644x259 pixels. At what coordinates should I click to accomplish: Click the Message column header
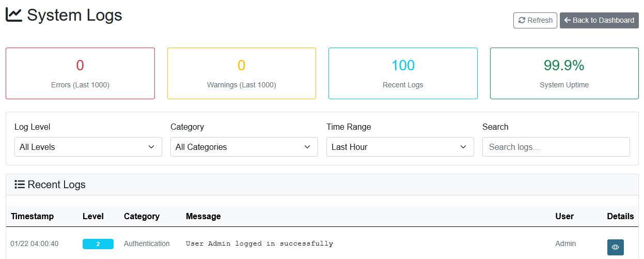203,216
